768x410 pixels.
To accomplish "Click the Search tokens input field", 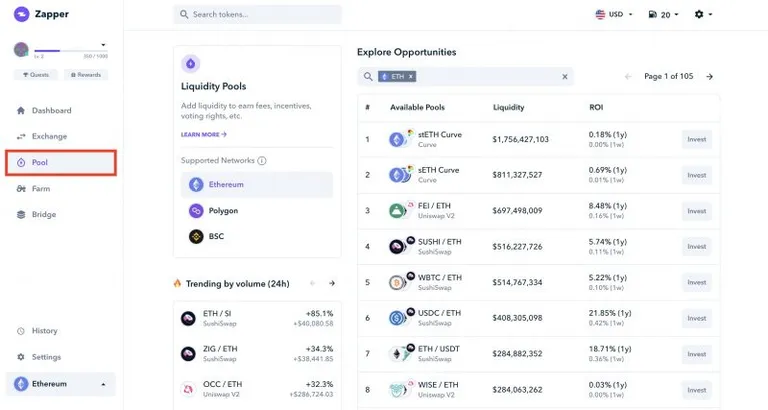I will point(257,15).
